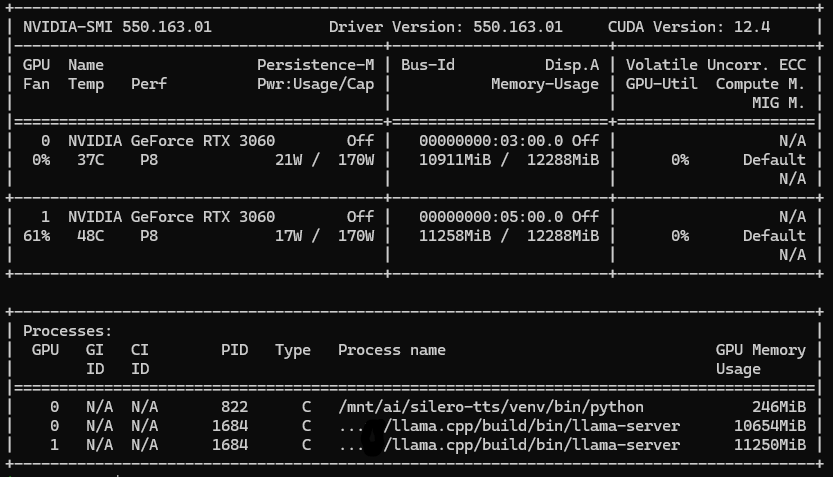The width and height of the screenshot is (833, 477).
Task: Click the Volatile Uncorr. ECC header
Action: pos(715,65)
